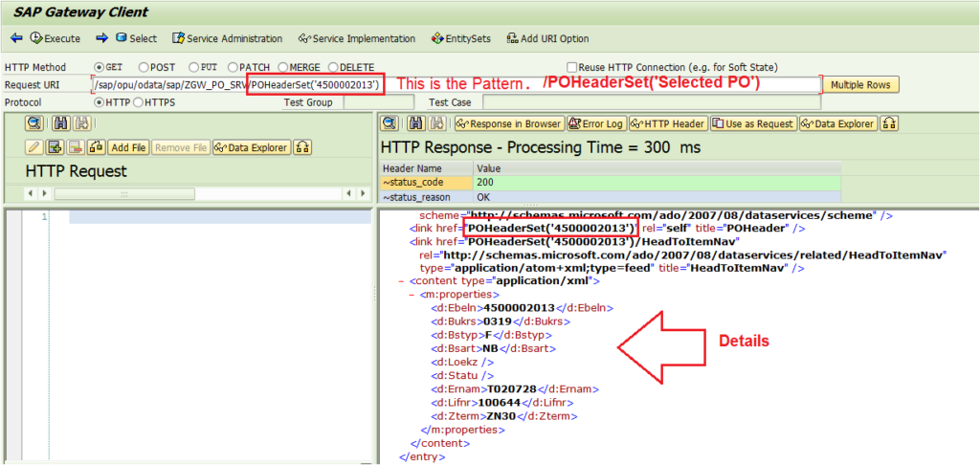Click the Find binoculars icon in request pane
Image resolution: width=980 pixels, height=465 pixels.
click(61, 123)
